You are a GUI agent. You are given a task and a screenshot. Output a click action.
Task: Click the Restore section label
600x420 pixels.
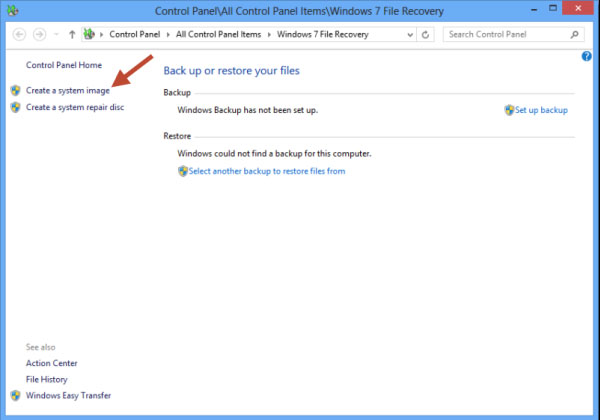click(177, 136)
